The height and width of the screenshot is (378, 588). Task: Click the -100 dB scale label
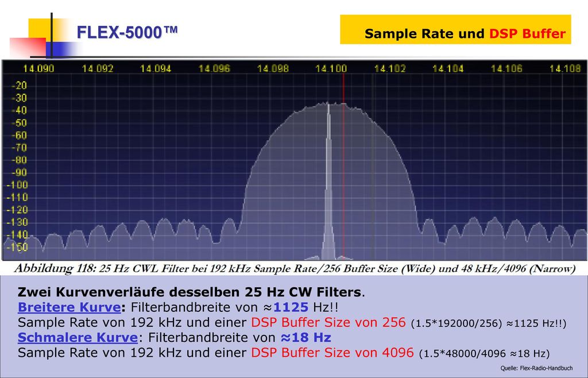(17, 185)
